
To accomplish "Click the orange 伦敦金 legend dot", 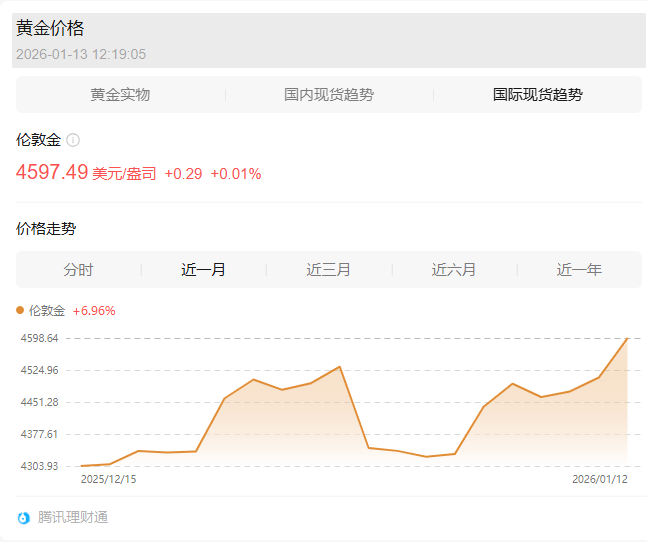I will (20, 311).
